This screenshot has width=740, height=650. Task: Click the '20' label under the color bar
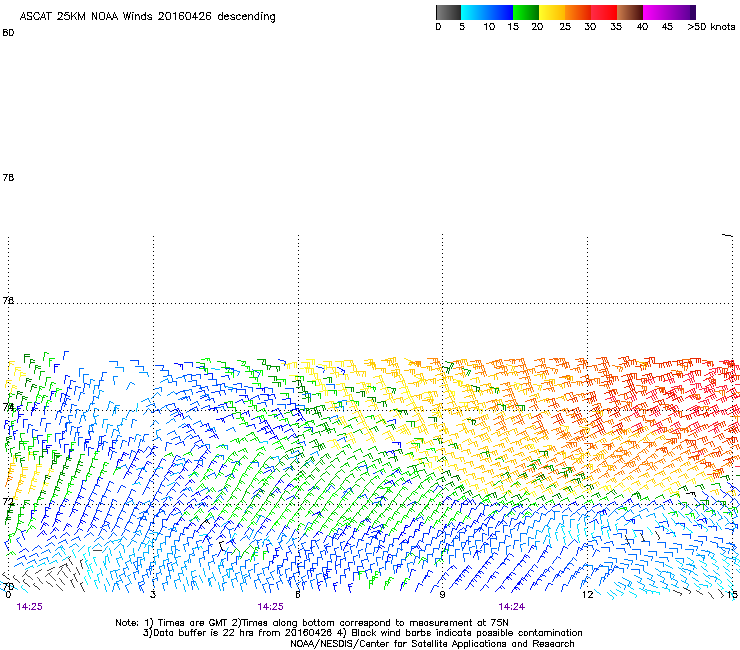point(537,27)
